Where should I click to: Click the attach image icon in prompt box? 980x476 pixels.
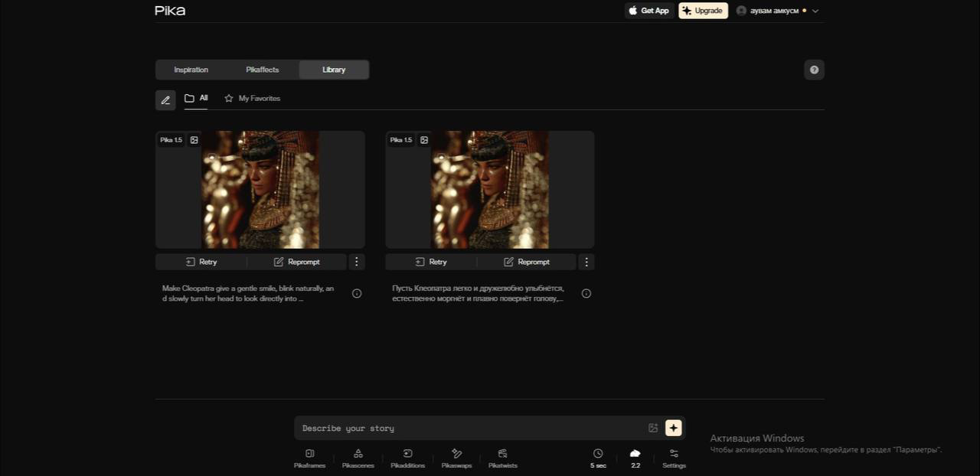pos(653,428)
